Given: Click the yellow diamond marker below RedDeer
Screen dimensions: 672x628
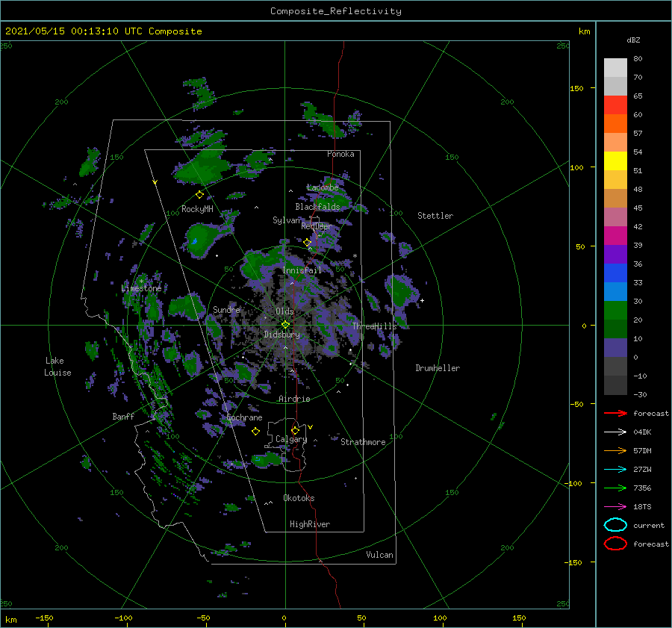Looking at the screenshot, I should click(307, 243).
